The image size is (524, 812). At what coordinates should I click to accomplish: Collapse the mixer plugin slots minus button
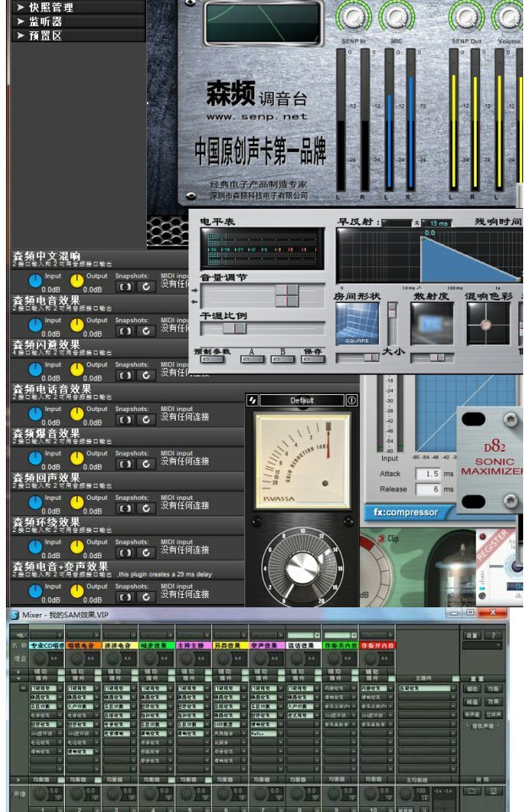tap(24, 689)
